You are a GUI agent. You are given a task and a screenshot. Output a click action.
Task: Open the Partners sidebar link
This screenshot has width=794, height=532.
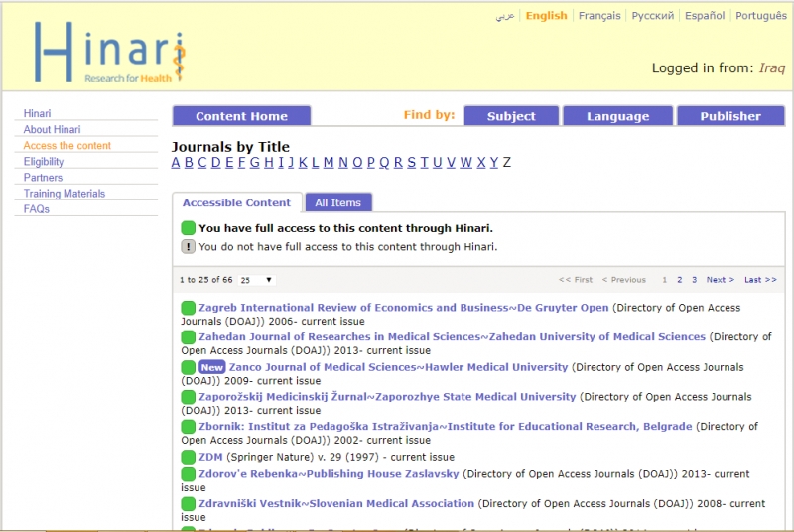tap(43, 178)
